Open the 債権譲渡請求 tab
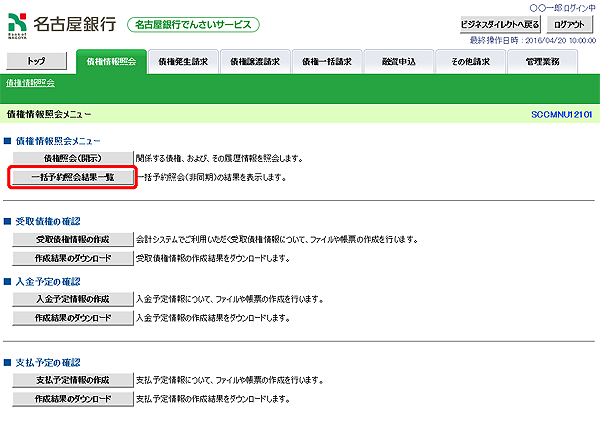Image resolution: width=600 pixels, height=434 pixels. [x=255, y=62]
